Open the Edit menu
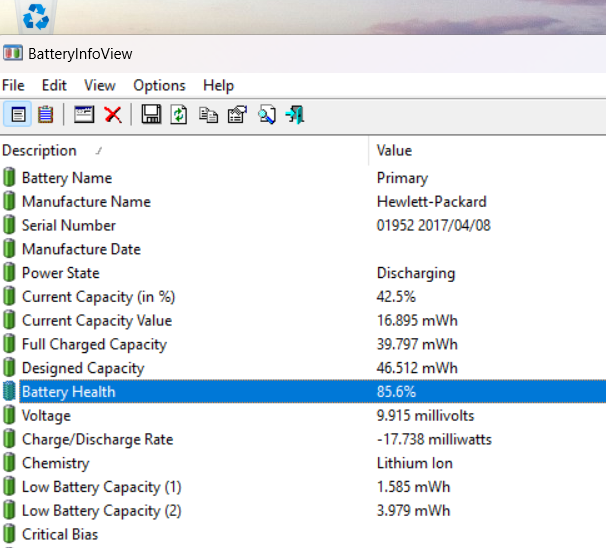Image resolution: width=606 pixels, height=548 pixels. (x=54, y=85)
